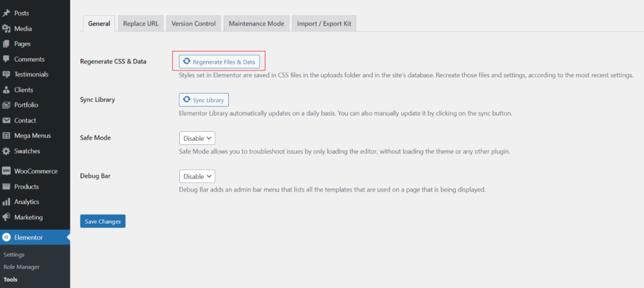Click refresh icon in Regenerate Files & Data button

point(187,61)
